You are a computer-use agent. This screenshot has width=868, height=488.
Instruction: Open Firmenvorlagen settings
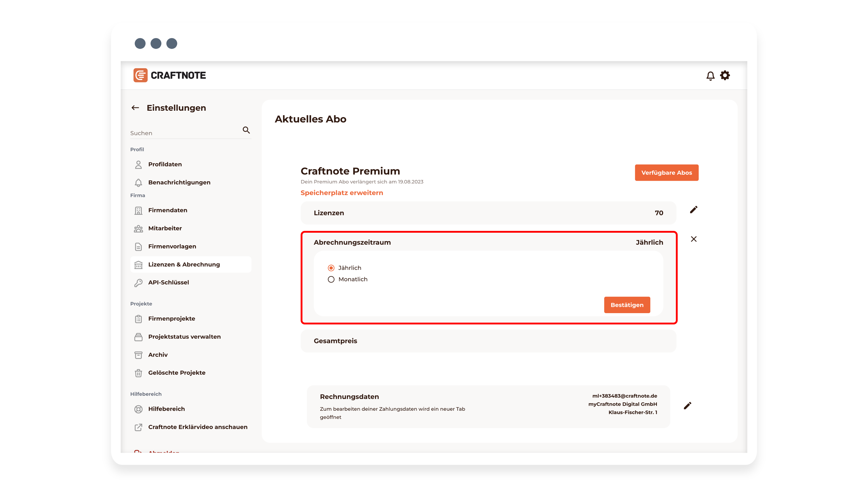172,246
